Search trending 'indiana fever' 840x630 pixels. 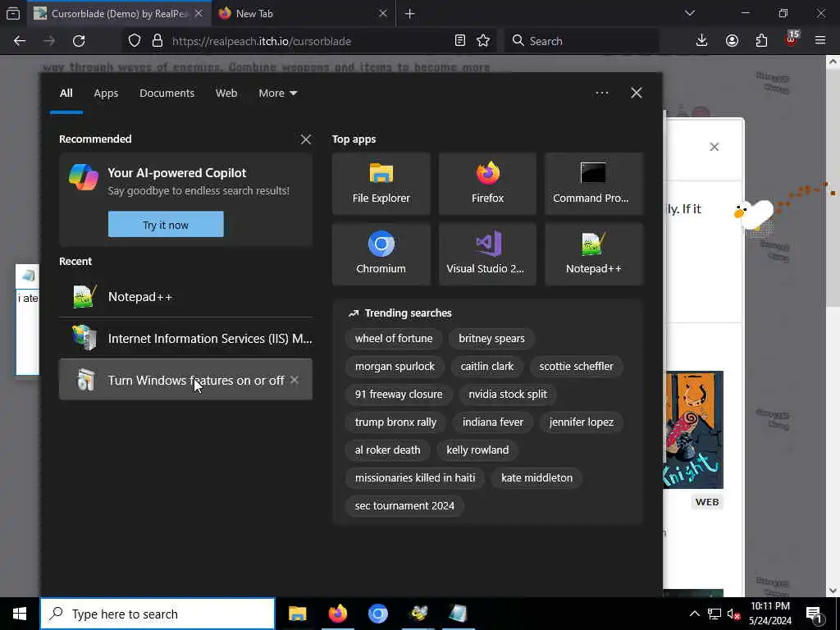tap(493, 422)
